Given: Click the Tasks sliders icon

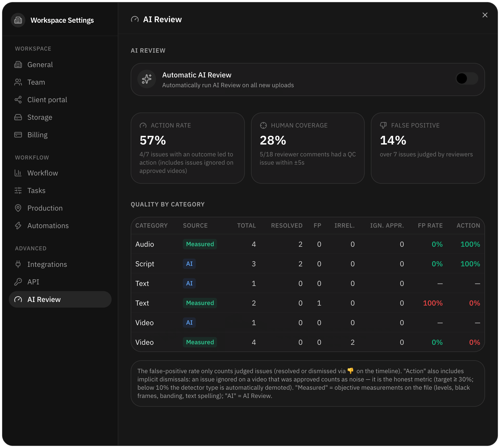Looking at the screenshot, I should click(18, 190).
